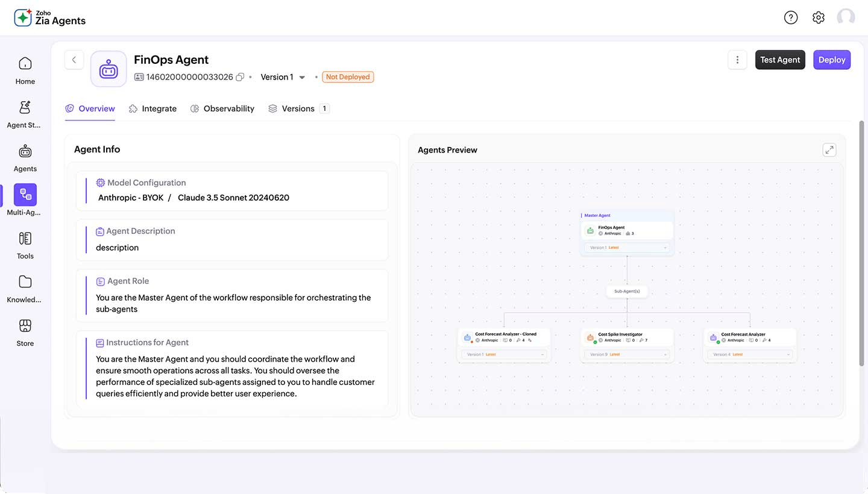
Task: Click the FinOps Agent node robot icon
Action: [591, 230]
